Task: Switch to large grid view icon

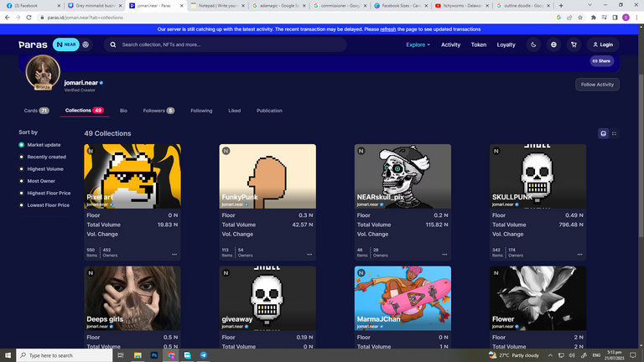Action: click(603, 133)
